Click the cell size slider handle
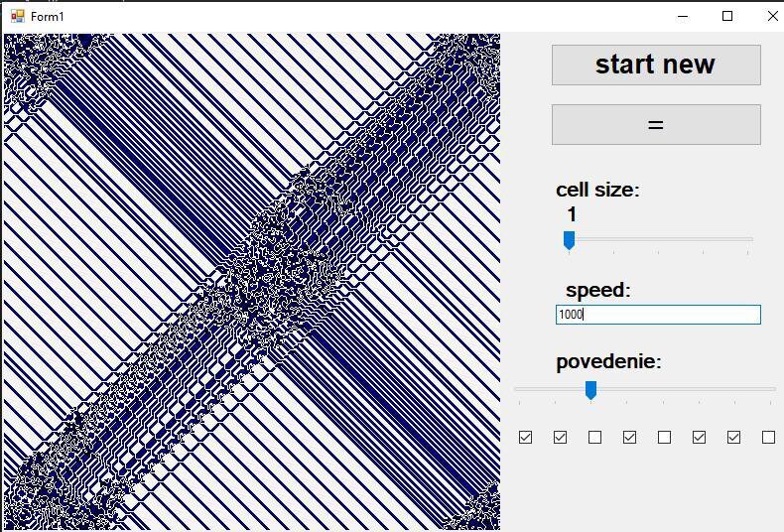This screenshot has width=784, height=532. [569, 240]
